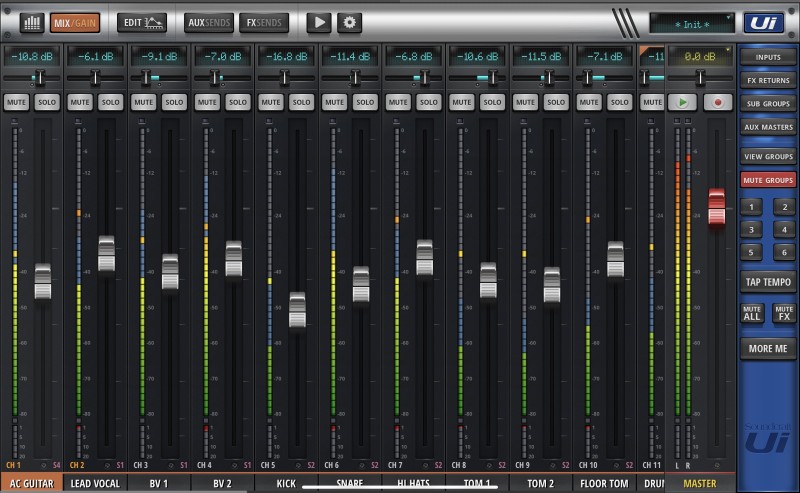Open the settings gear icon
The width and height of the screenshot is (800, 493).
[x=349, y=22]
